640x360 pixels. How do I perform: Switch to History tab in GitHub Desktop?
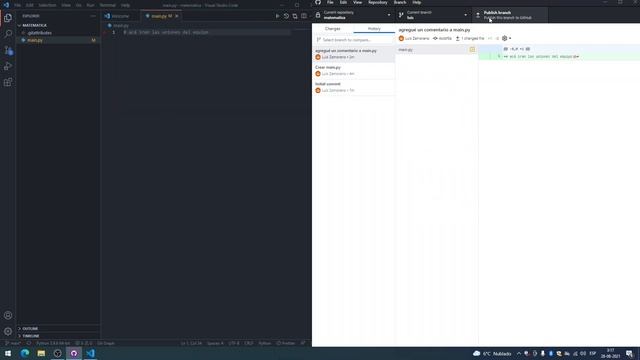click(374, 29)
